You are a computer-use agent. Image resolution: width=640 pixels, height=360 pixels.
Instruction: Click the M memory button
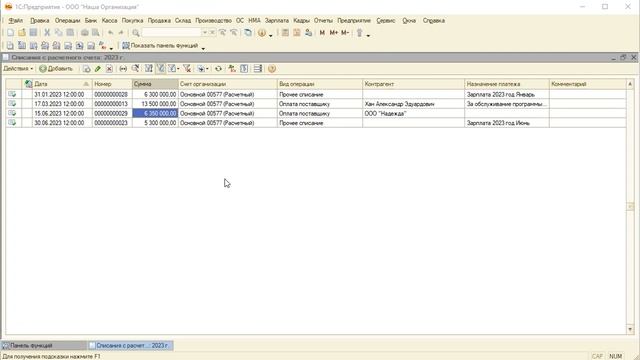pos(322,33)
